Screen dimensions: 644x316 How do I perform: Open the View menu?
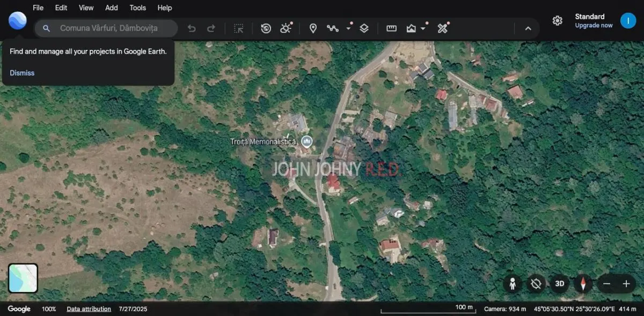tap(86, 8)
